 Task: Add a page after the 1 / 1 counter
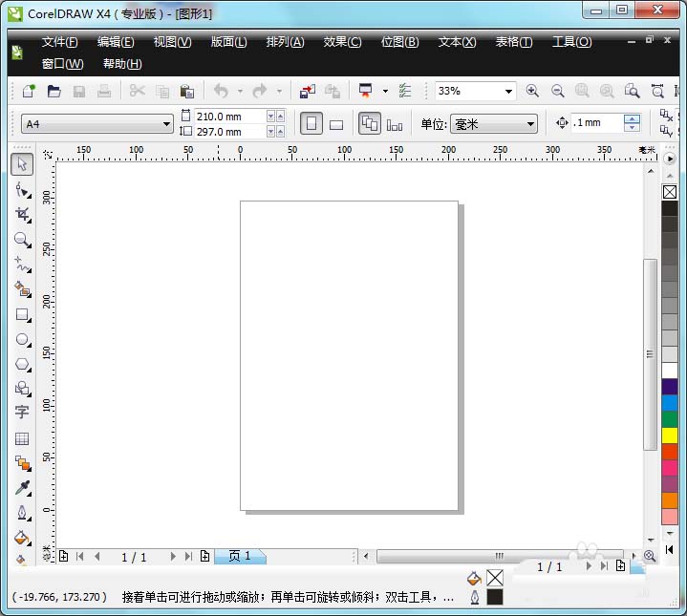tap(204, 556)
